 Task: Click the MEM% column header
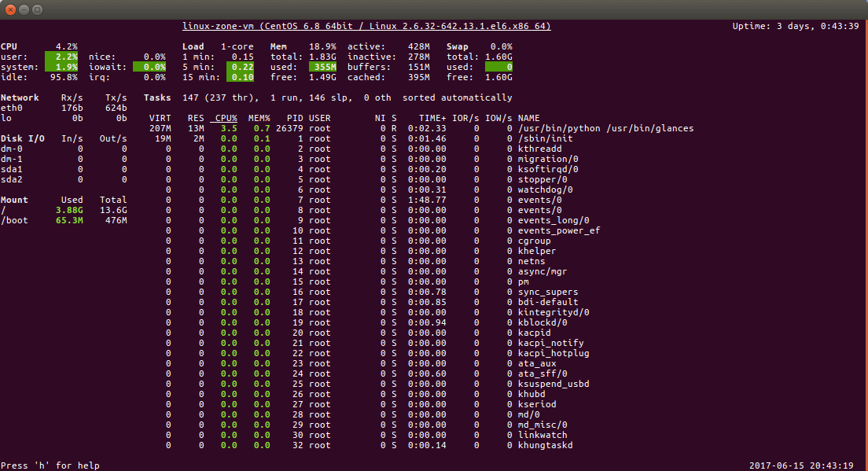pos(259,118)
